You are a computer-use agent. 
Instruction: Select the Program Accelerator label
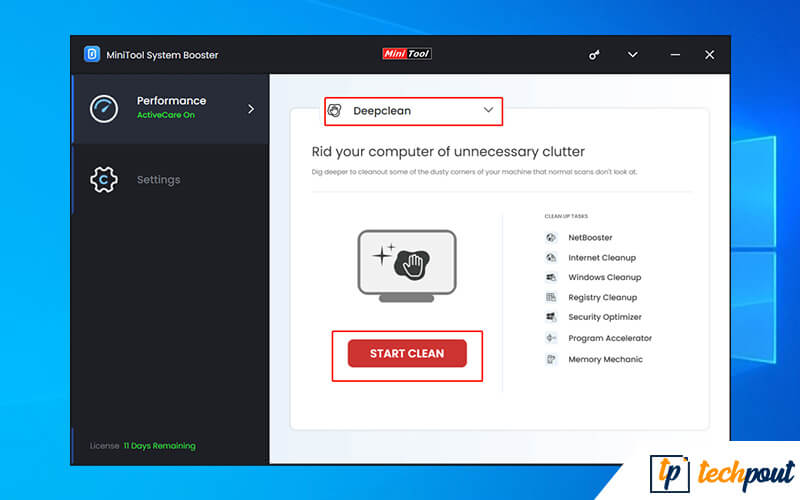click(610, 338)
